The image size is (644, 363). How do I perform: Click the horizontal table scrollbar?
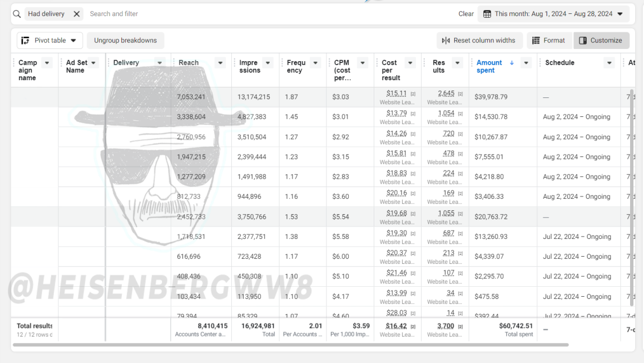pyautogui.click(x=291, y=345)
